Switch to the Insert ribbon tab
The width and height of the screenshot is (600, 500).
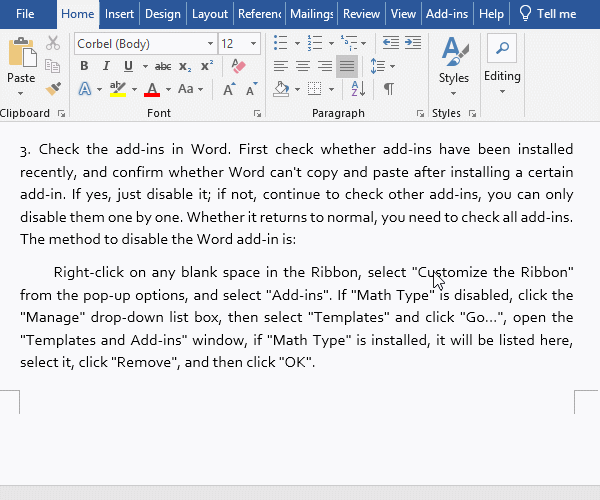pos(119,14)
